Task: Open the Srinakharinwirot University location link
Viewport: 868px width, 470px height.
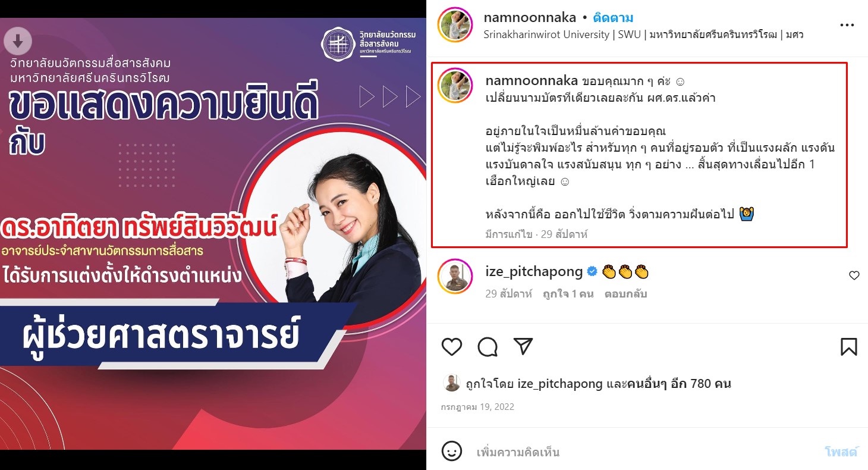Action: 644,35
